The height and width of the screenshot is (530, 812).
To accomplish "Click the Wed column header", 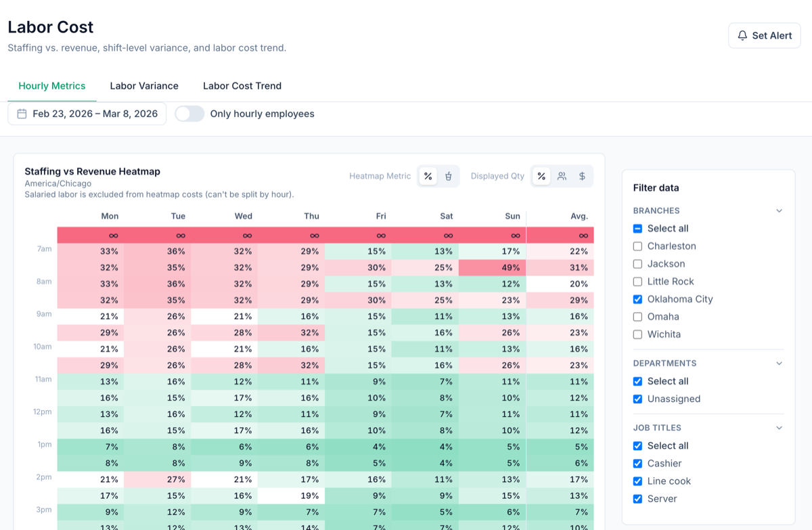I will tap(244, 216).
